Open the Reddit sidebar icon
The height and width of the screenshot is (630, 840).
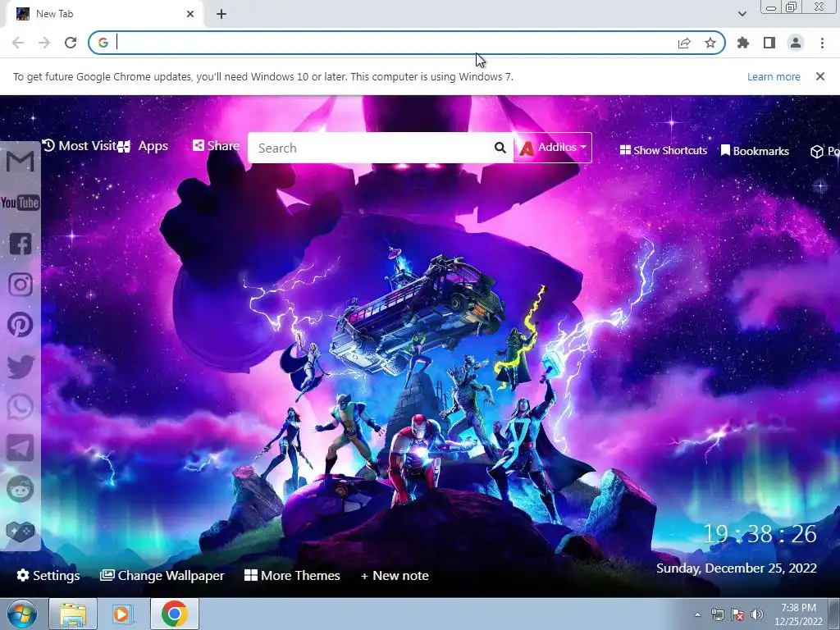tap(21, 489)
